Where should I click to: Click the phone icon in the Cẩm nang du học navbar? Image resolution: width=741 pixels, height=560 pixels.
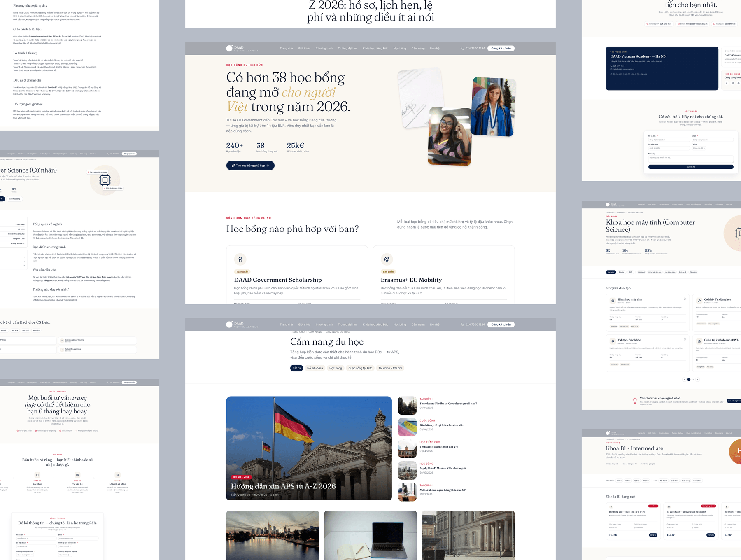(462, 324)
